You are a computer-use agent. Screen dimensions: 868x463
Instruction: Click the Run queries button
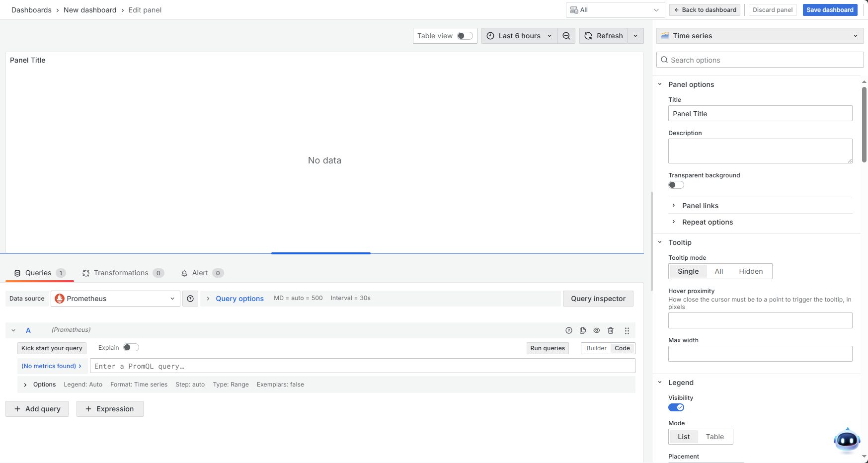(547, 348)
